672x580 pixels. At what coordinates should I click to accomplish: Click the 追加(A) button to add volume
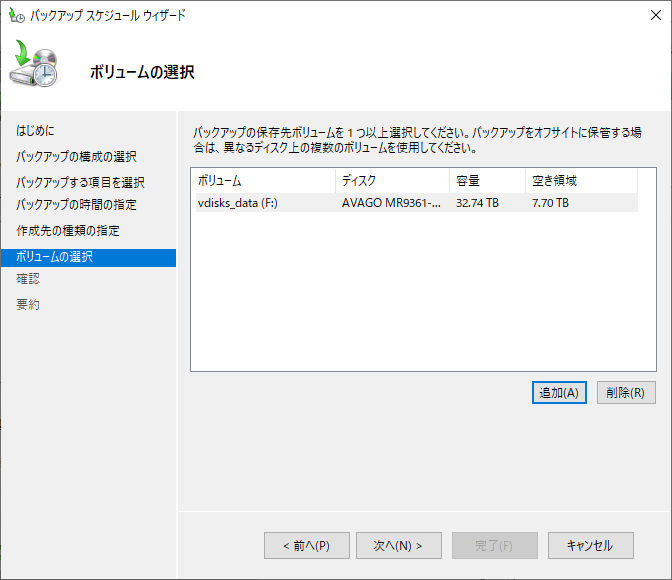559,393
